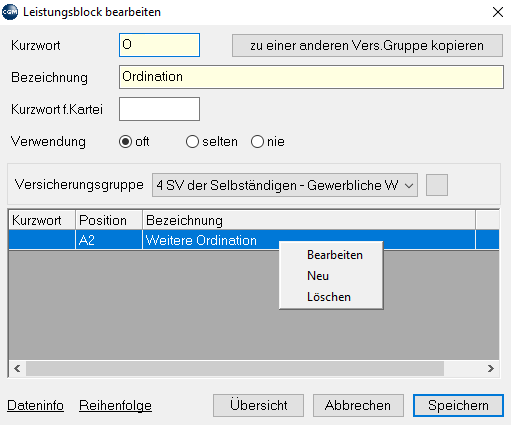The image size is (511, 425).
Task: Open the Versicherungsgruppe dropdown
Action: pyautogui.click(x=285, y=185)
